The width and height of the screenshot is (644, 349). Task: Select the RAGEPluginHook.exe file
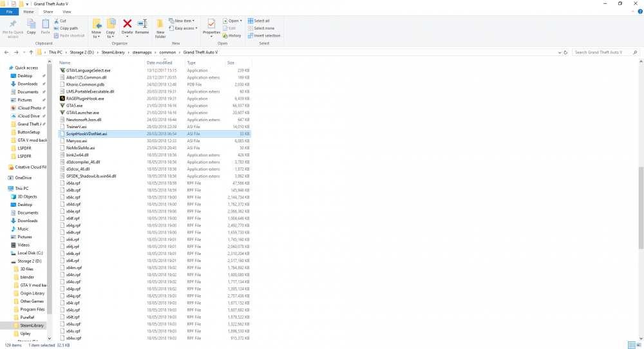click(85, 99)
